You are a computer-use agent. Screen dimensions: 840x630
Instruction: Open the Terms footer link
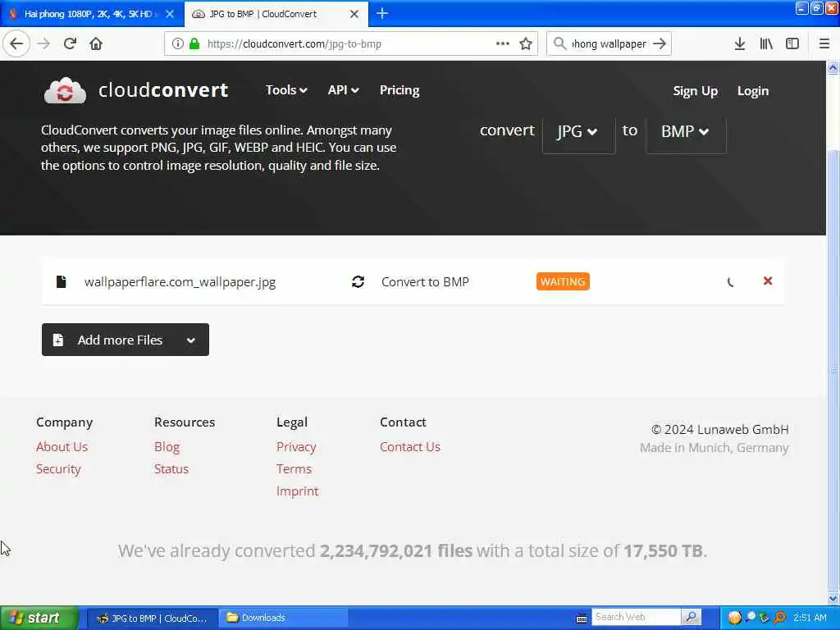pyautogui.click(x=294, y=468)
